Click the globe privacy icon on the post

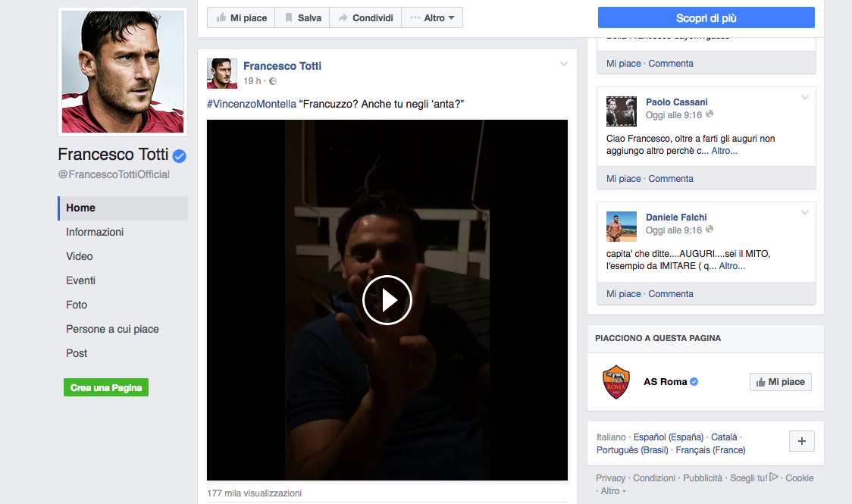click(x=273, y=81)
